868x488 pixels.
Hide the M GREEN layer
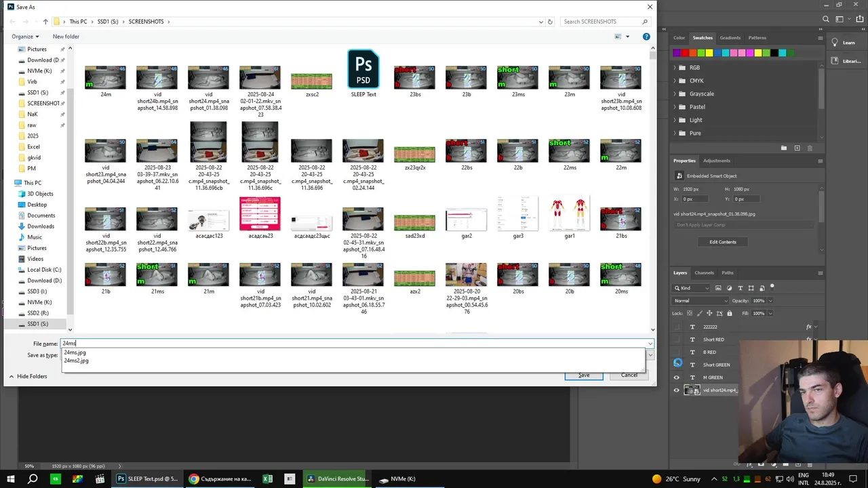[x=677, y=378]
